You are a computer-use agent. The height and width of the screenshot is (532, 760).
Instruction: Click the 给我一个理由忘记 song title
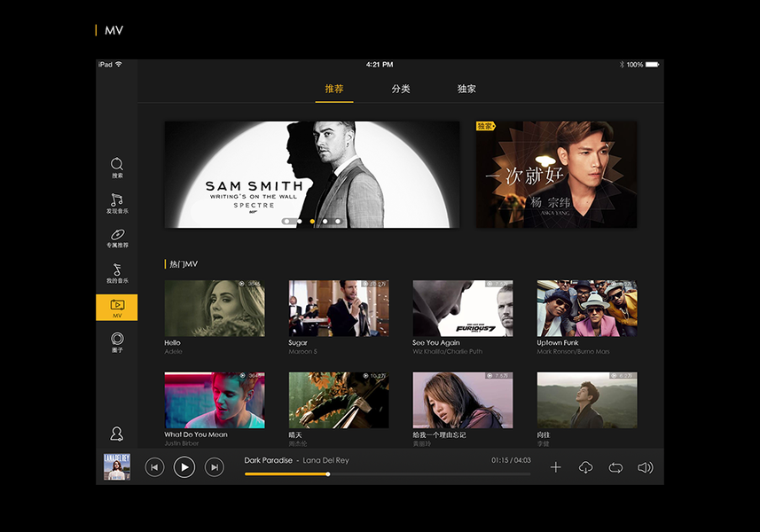tap(439, 435)
